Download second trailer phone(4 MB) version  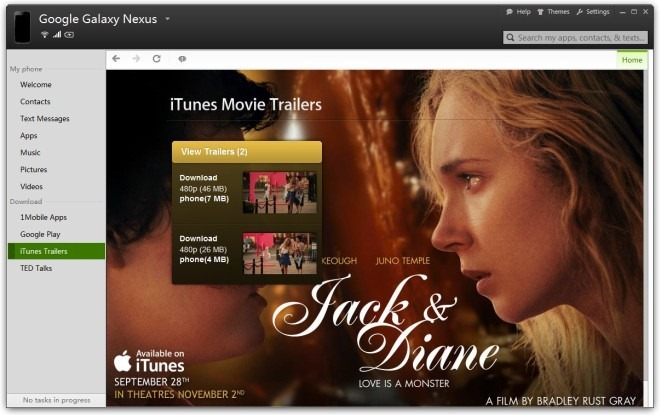[204, 260]
